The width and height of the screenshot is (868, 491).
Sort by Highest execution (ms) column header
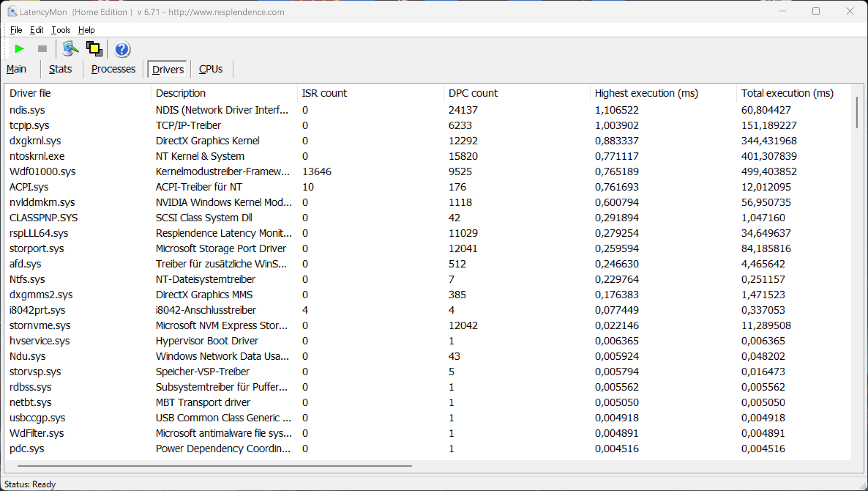pos(646,93)
